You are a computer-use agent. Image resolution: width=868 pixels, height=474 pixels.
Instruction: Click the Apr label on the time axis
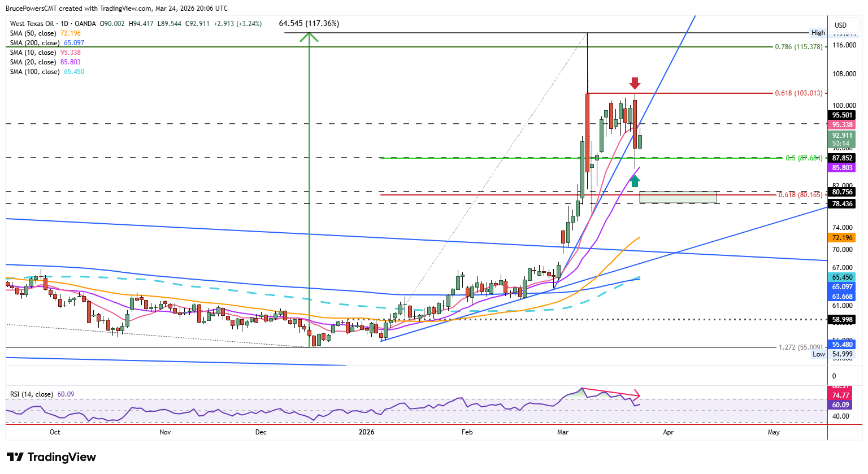coord(669,432)
